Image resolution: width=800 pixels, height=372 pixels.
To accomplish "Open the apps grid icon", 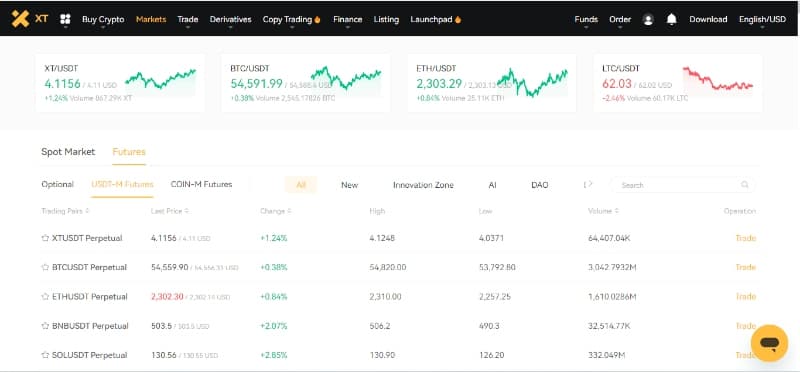I will 65,19.
